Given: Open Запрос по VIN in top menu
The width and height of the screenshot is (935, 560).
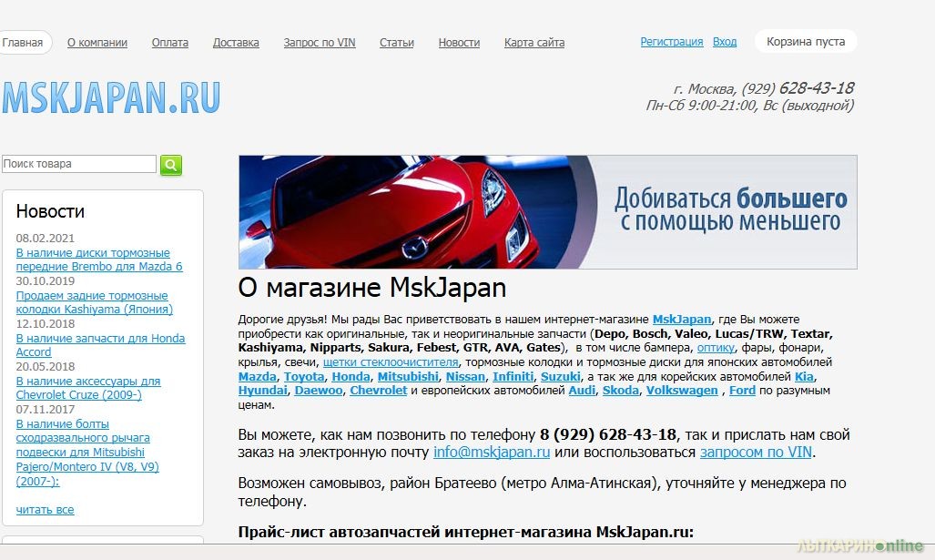Looking at the screenshot, I should point(320,43).
